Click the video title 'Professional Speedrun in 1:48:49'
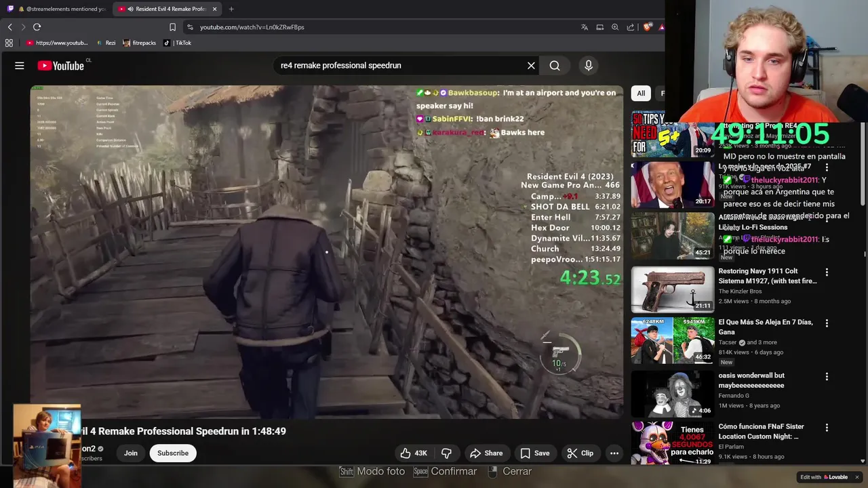 point(183,431)
